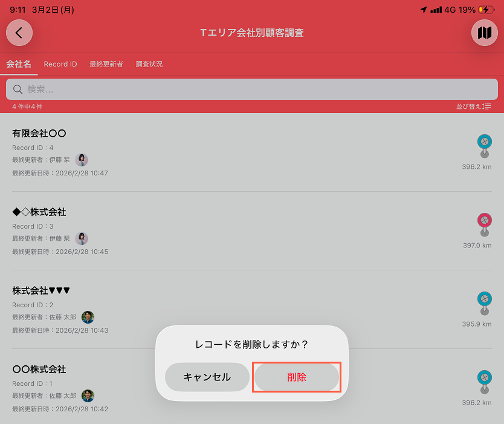This screenshot has width=504, height=424.
Task: Select the 会社名 tab
Action: point(19,64)
